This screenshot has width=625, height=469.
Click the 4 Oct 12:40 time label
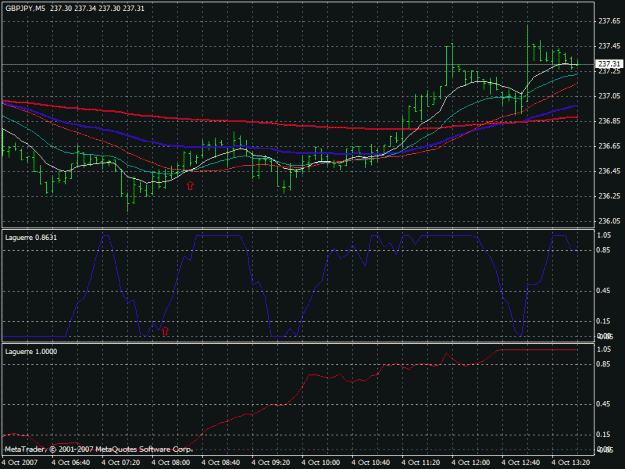[x=521, y=463]
